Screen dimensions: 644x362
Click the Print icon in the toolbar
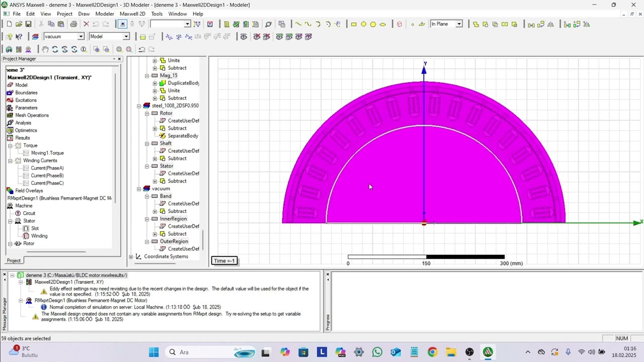tap(73, 24)
